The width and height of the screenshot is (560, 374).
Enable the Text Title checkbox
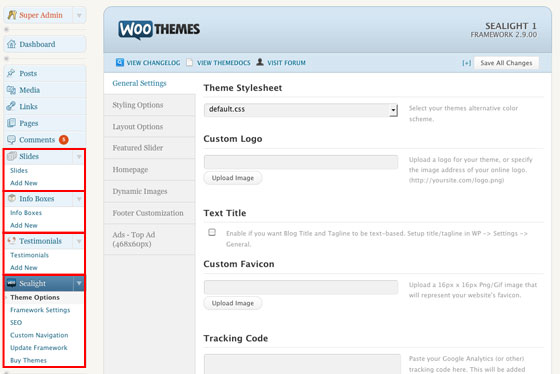(212, 233)
